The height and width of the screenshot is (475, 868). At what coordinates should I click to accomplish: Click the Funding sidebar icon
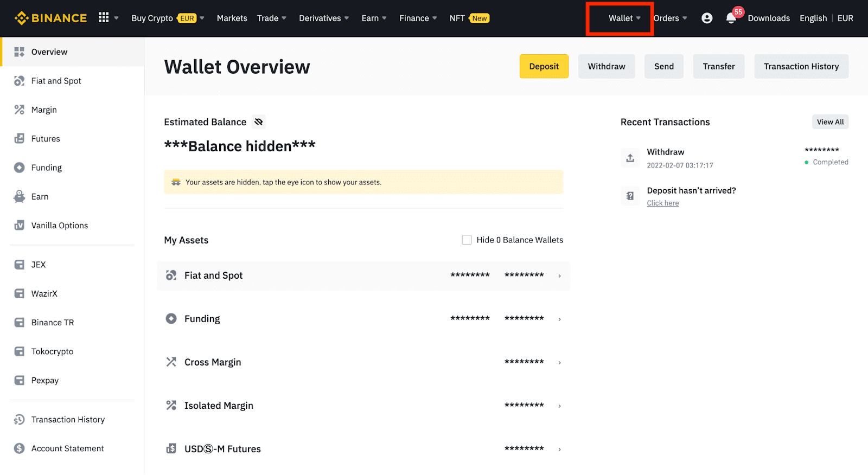(x=20, y=168)
